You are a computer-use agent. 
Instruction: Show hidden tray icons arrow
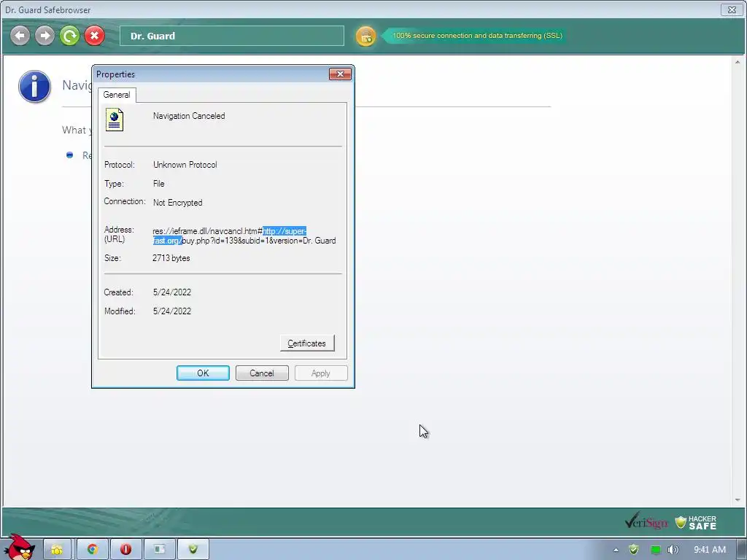[616, 550]
